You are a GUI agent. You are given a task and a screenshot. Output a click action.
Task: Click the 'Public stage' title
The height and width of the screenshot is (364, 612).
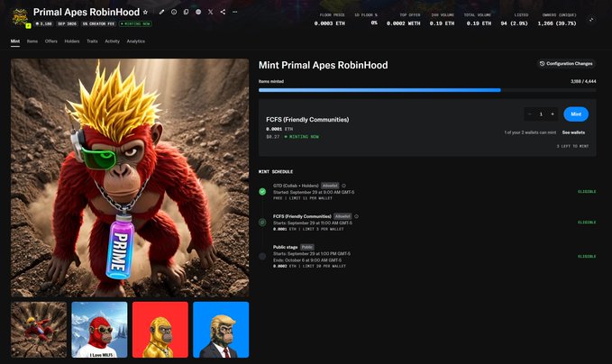pos(286,247)
